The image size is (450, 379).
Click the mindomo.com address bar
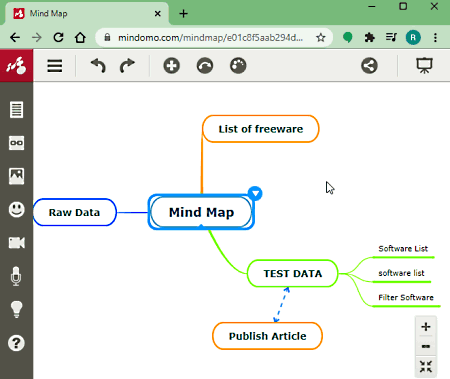click(211, 38)
